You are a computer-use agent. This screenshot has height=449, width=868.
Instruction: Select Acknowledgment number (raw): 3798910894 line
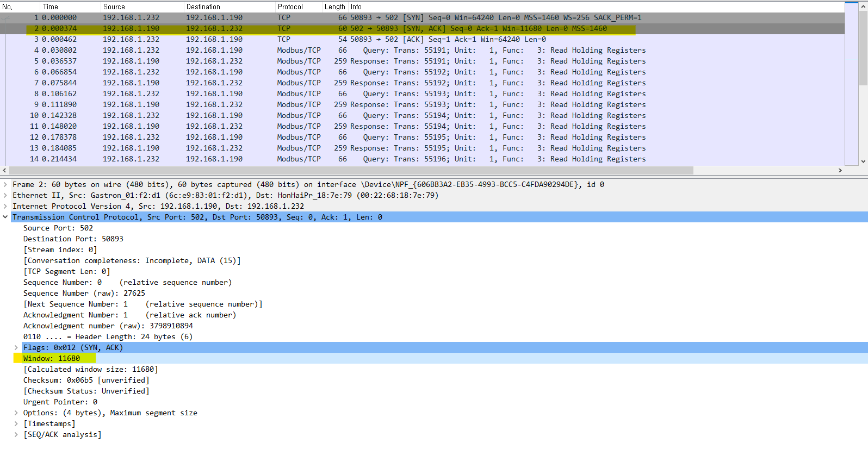click(x=108, y=326)
